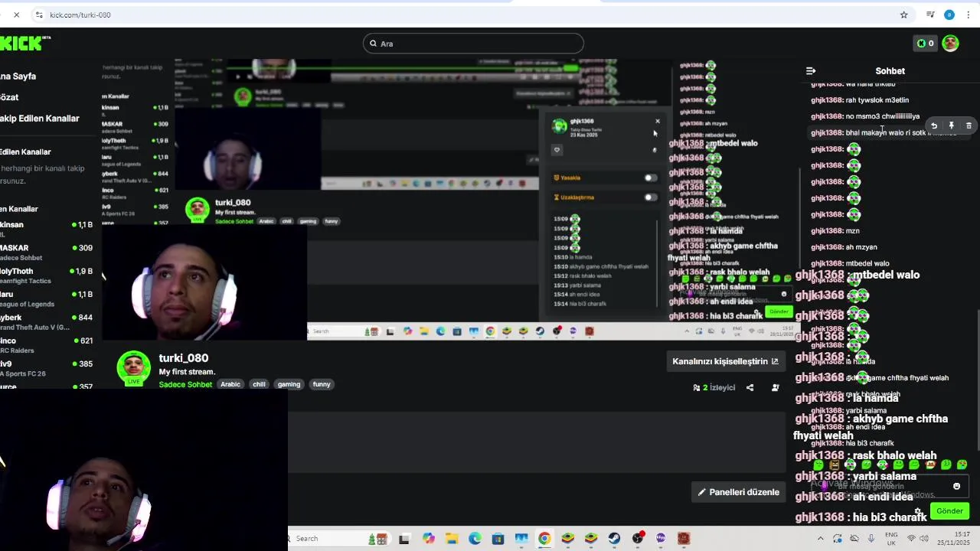Reply to hovered message with arrow icon
The image size is (980, 551).
[x=933, y=126]
